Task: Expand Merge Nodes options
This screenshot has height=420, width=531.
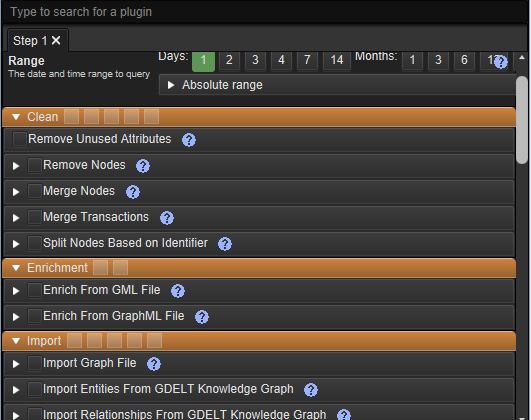Action: coord(16,192)
